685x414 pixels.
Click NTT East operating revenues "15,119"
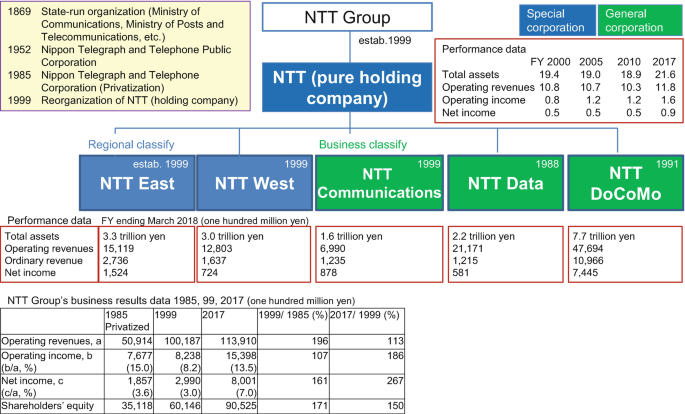118,248
